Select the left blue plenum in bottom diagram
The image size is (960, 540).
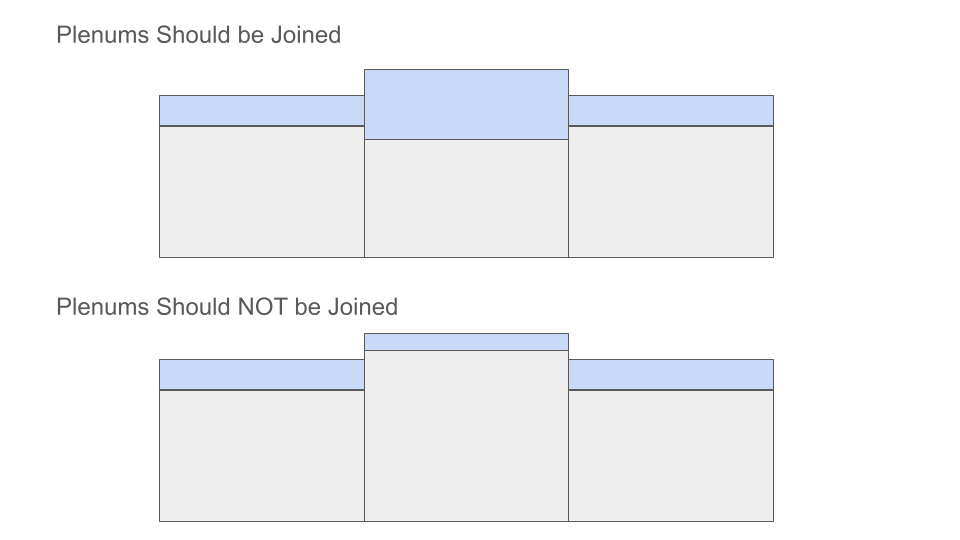pos(261,374)
